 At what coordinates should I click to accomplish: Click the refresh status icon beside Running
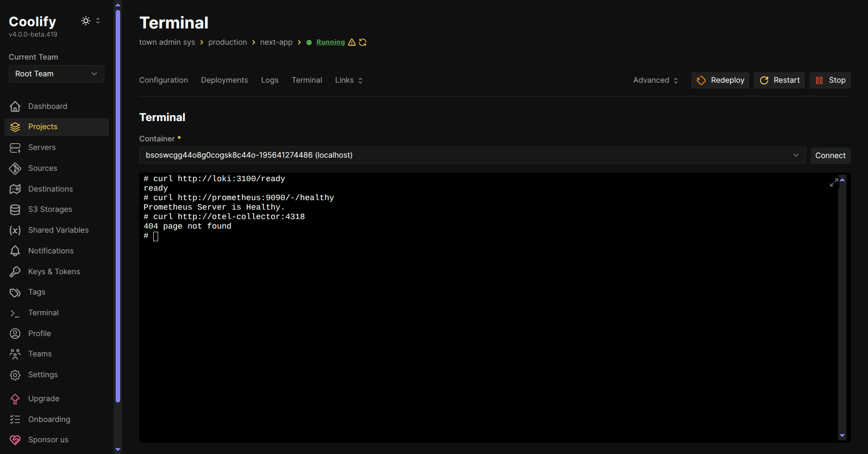(x=363, y=42)
